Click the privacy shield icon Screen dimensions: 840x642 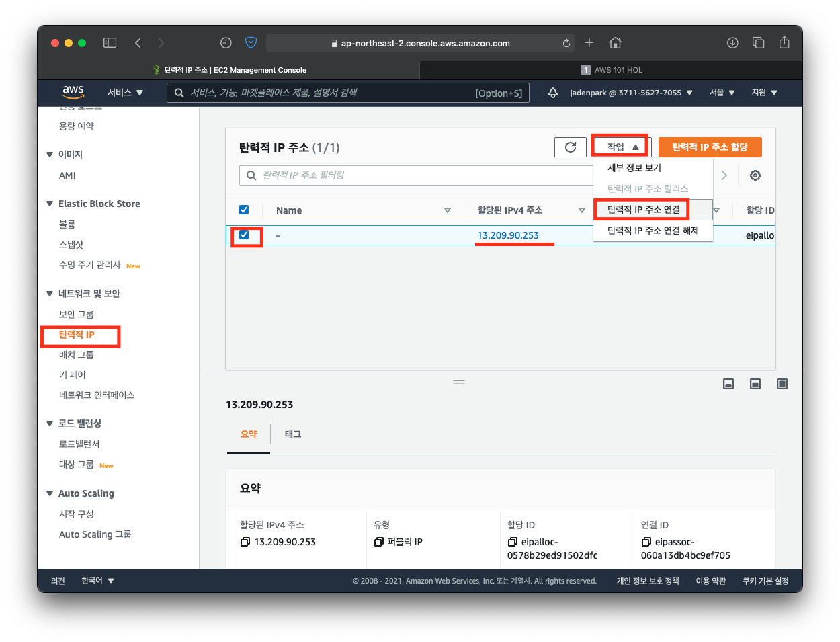pos(251,43)
